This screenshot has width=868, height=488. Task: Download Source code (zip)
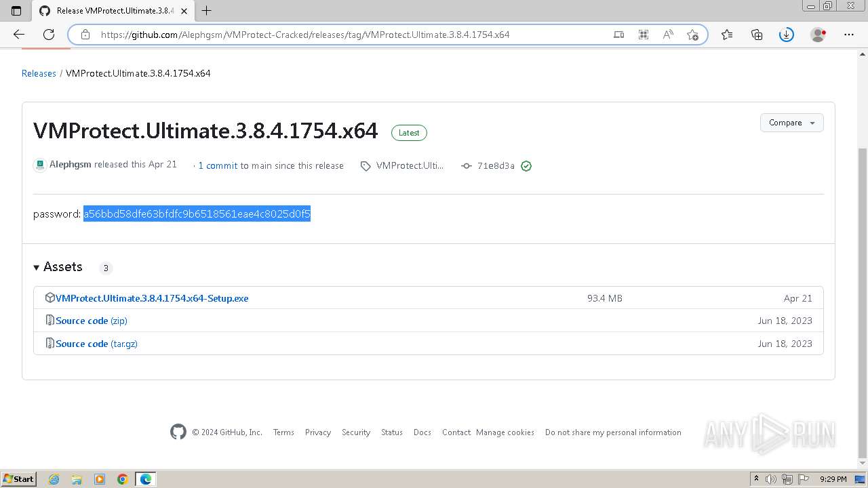tap(92, 321)
